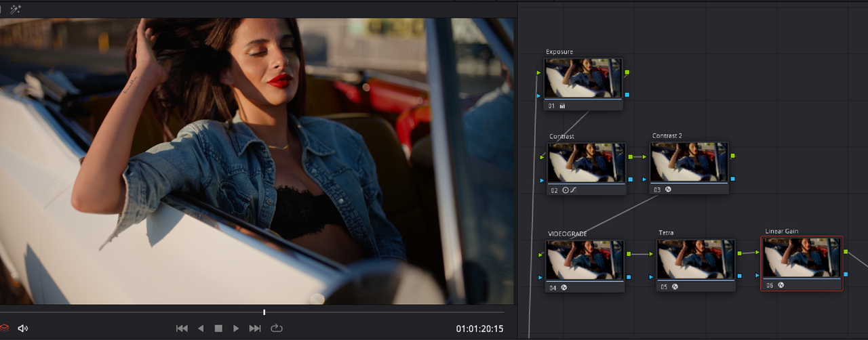868x340 pixels.
Task: Play the clip in reverse
Action: coord(201,328)
